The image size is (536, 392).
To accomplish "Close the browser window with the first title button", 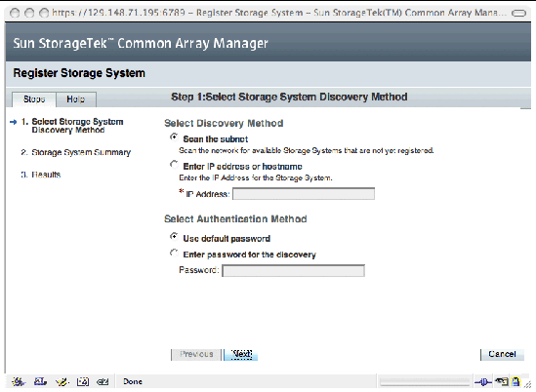I will pos(15,14).
